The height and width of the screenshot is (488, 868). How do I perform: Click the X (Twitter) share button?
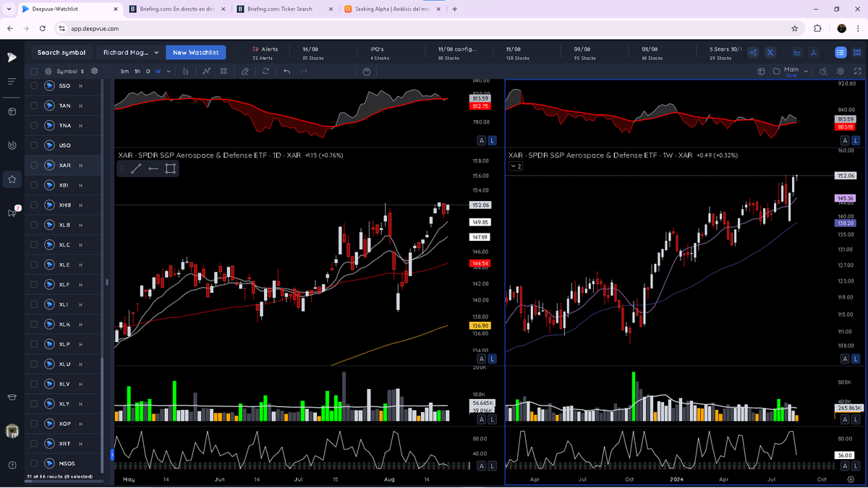coord(770,52)
